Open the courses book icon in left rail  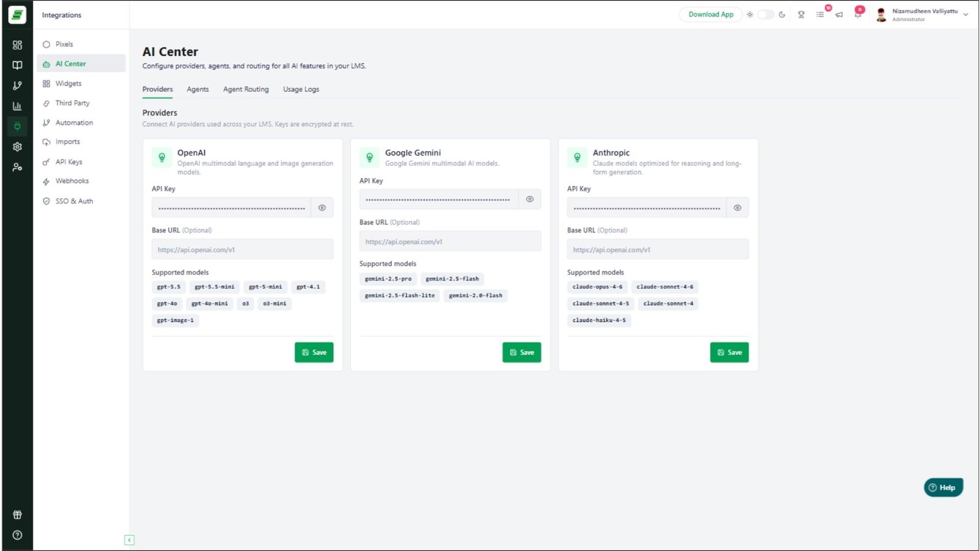pos(17,65)
